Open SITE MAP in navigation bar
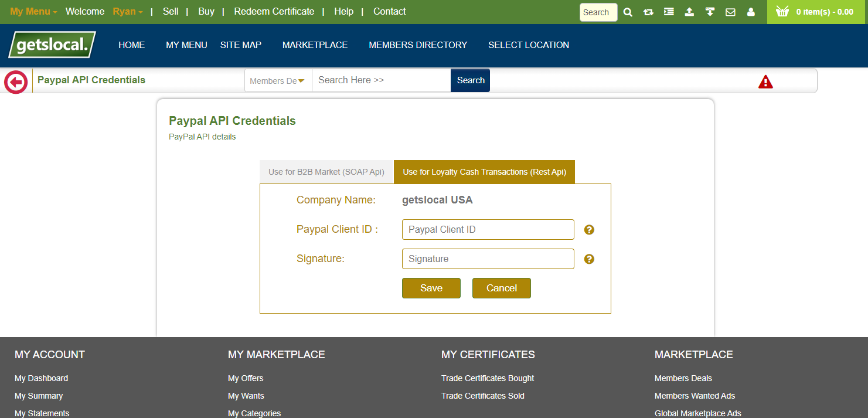This screenshot has height=418, width=868. pyautogui.click(x=241, y=45)
